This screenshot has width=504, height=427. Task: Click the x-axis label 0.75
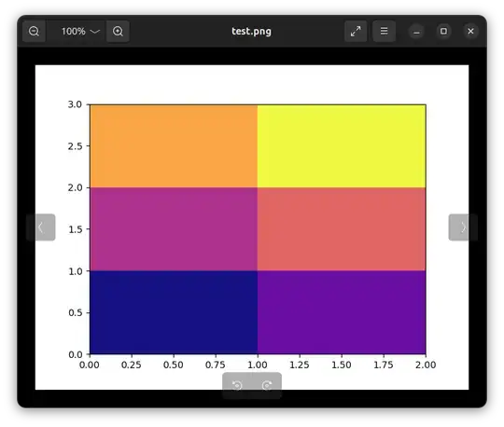point(216,365)
